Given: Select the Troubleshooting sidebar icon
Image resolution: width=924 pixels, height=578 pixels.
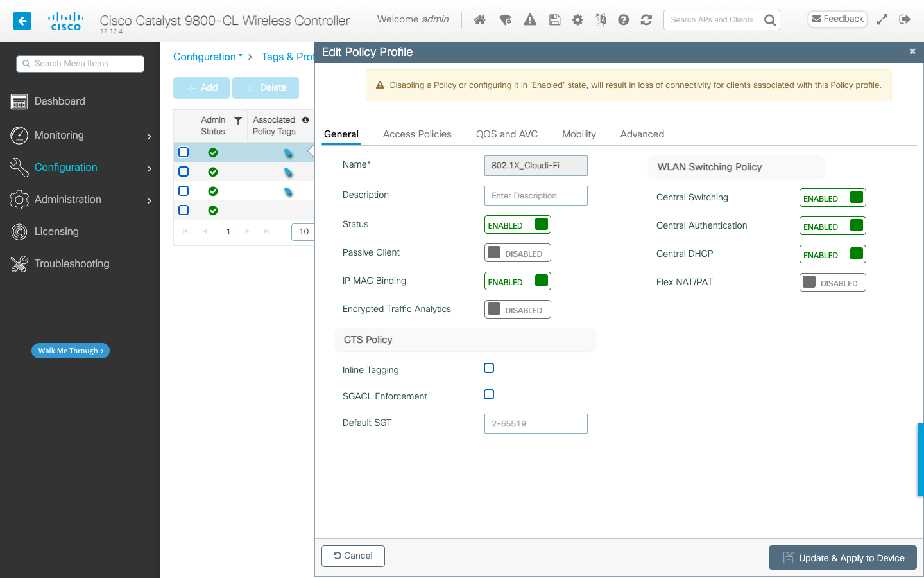Looking at the screenshot, I should (x=19, y=263).
